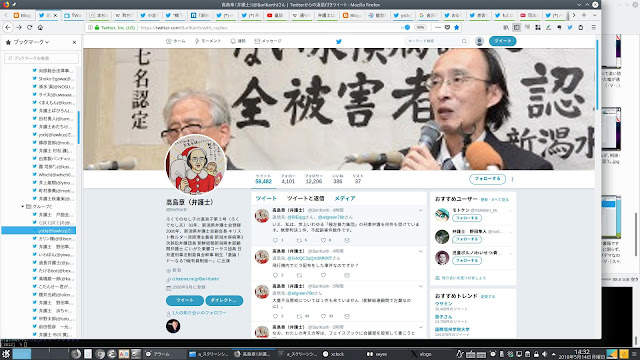Click the ダイレクト message button under the bio
The width and height of the screenshot is (640, 360).
(x=224, y=300)
